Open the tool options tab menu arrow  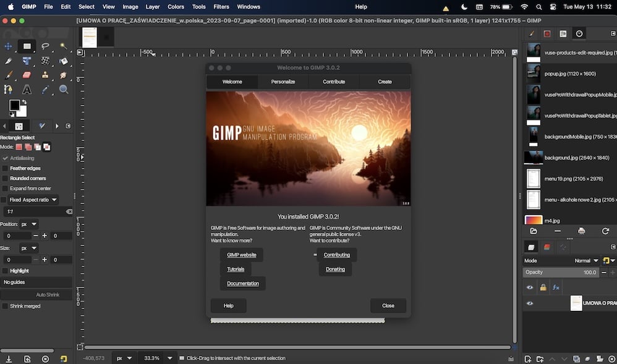click(x=68, y=126)
